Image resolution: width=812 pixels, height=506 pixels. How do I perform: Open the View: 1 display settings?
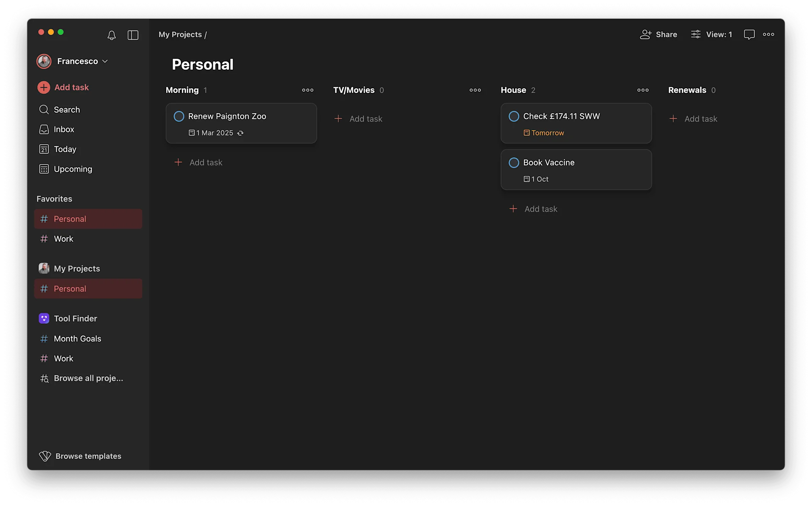(711, 34)
